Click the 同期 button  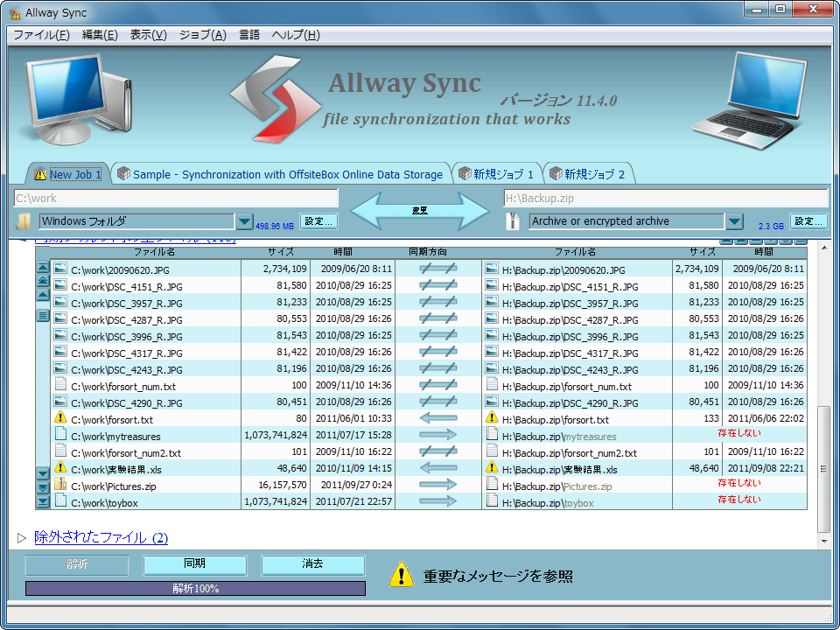[194, 564]
